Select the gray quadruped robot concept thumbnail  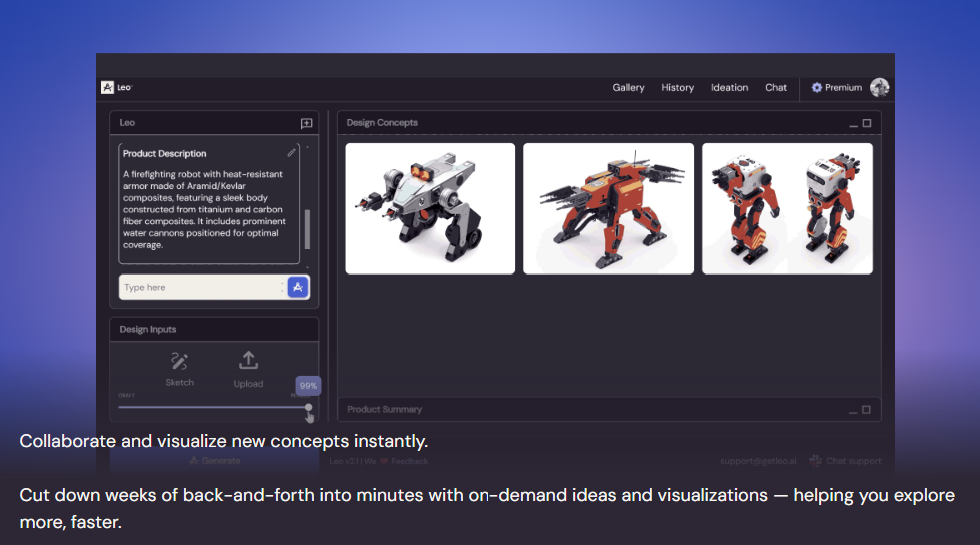(430, 208)
